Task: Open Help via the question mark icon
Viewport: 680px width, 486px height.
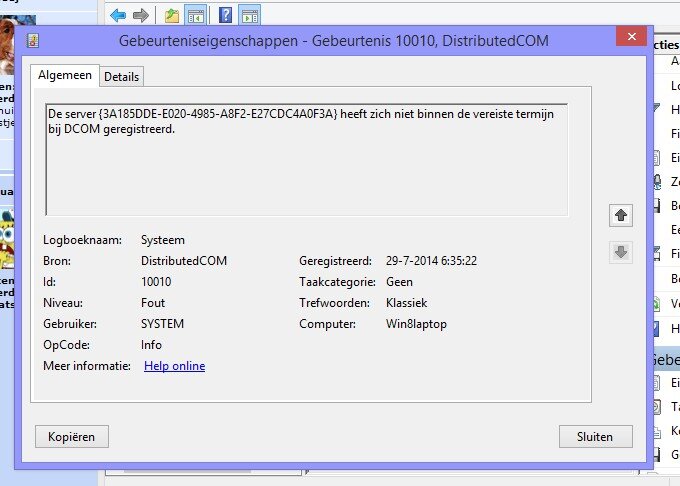Action: 225,15
